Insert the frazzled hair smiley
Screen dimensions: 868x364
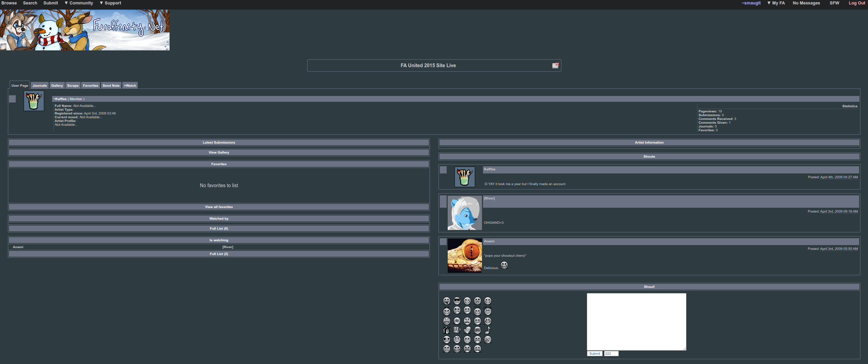point(488,311)
